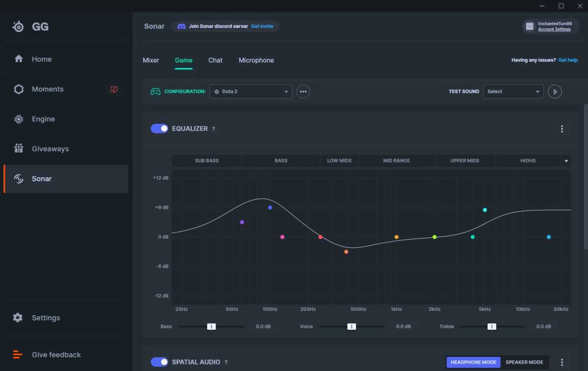This screenshot has width=588, height=371.
Task: Play the selected test sound
Action: pyautogui.click(x=555, y=92)
